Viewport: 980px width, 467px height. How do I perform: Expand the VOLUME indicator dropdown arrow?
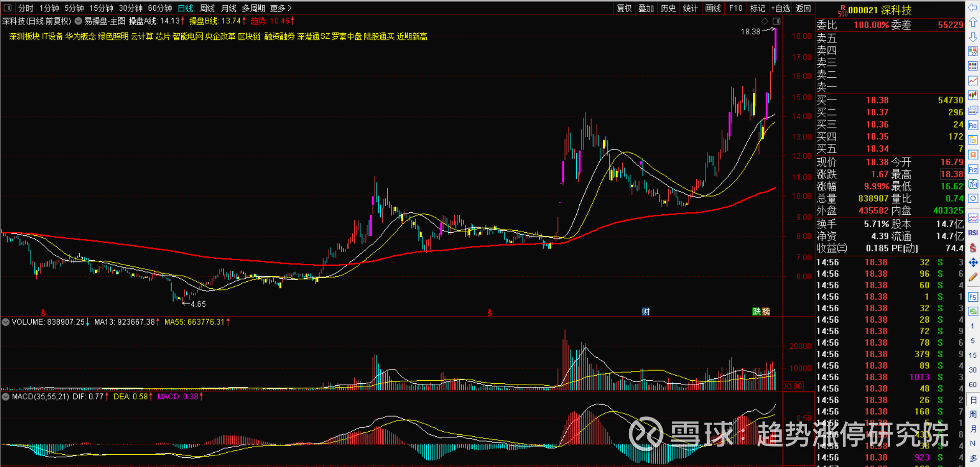(6, 322)
